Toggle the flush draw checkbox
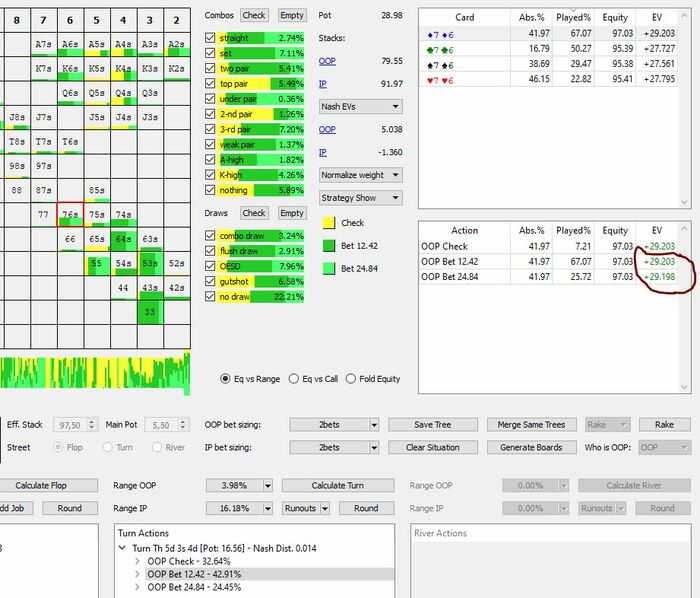The height and width of the screenshot is (598, 700). pyautogui.click(x=210, y=250)
